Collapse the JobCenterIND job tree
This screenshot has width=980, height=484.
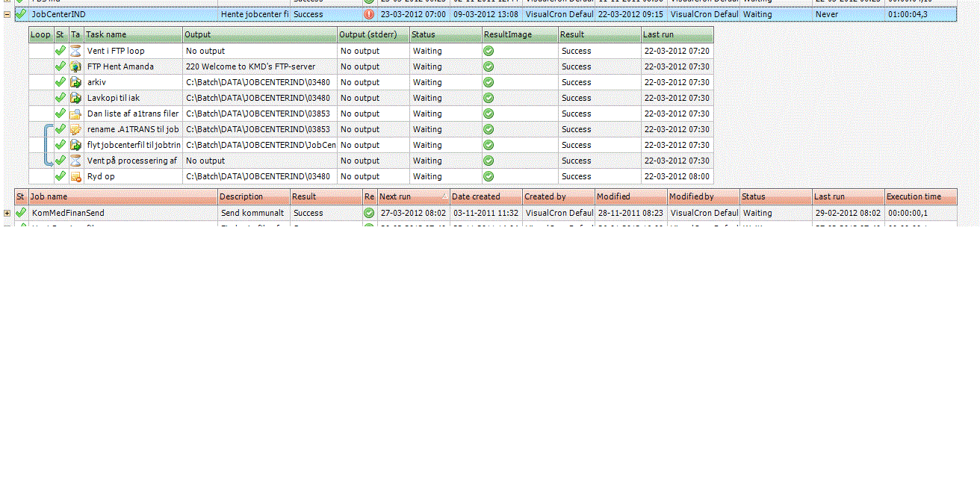(x=7, y=14)
